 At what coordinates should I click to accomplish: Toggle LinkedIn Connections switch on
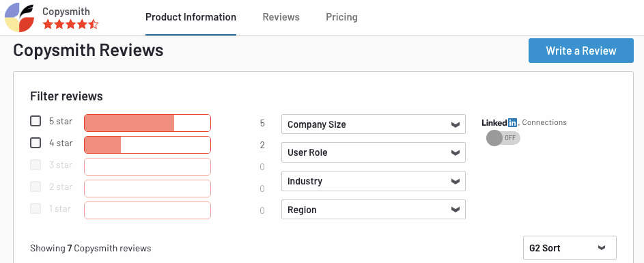coord(503,138)
